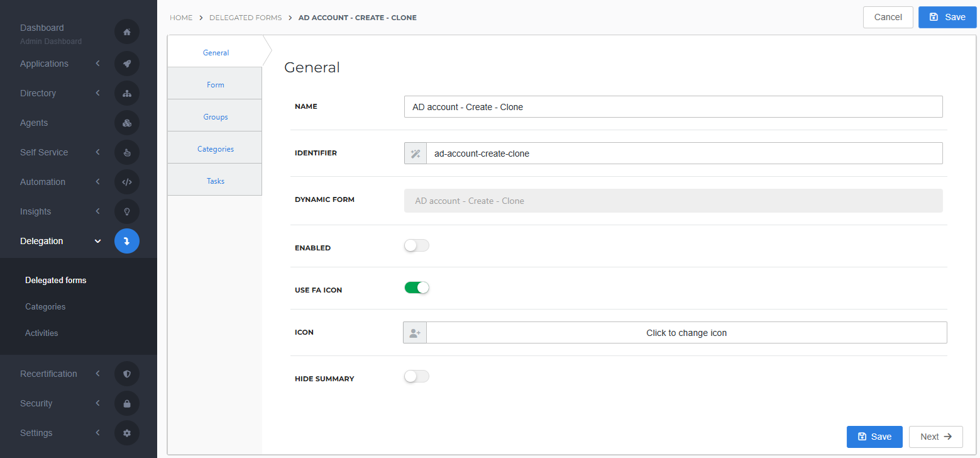Click the Cancel button

[x=888, y=17]
